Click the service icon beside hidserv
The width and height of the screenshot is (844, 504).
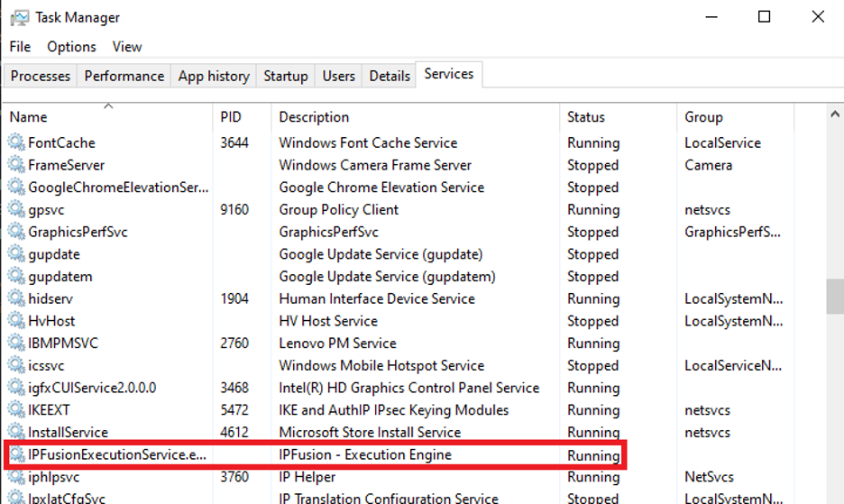point(16,298)
